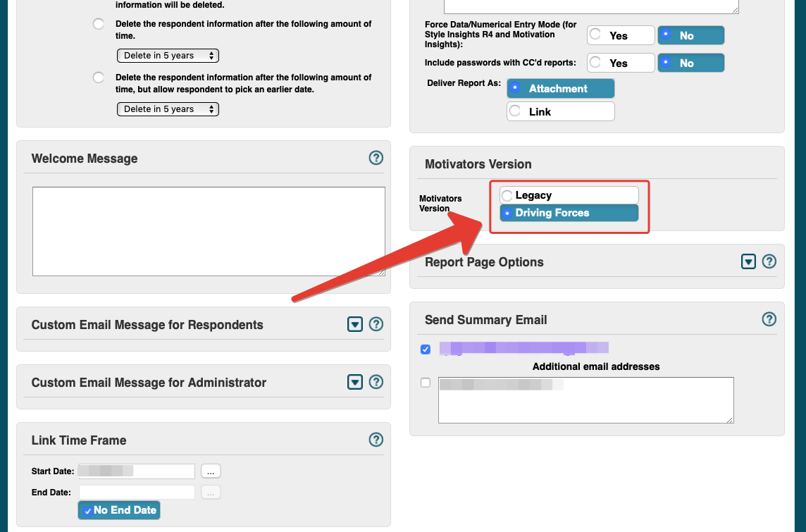Set Include passwords with CC'd reports to Yes
Image resolution: width=806 pixels, height=532 pixels.
(621, 63)
